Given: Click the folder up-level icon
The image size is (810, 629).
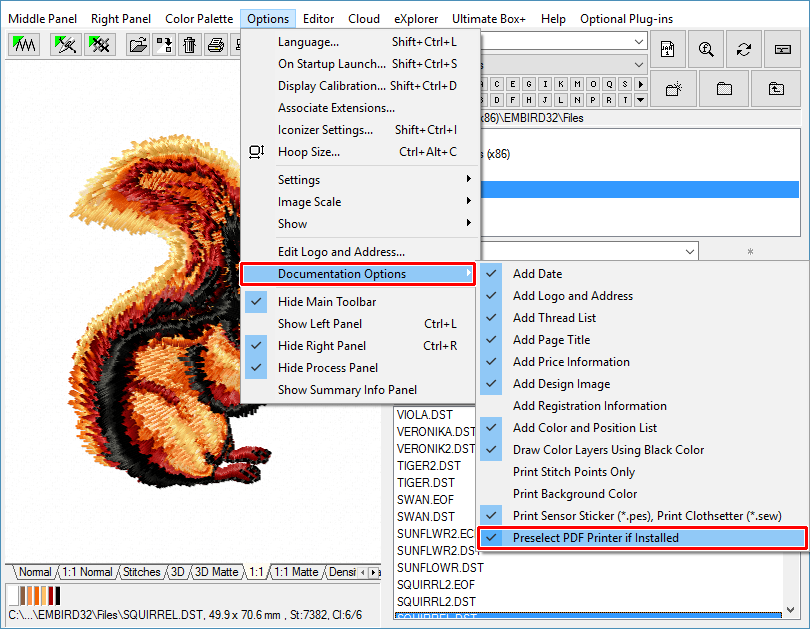Looking at the screenshot, I should coord(776,89).
